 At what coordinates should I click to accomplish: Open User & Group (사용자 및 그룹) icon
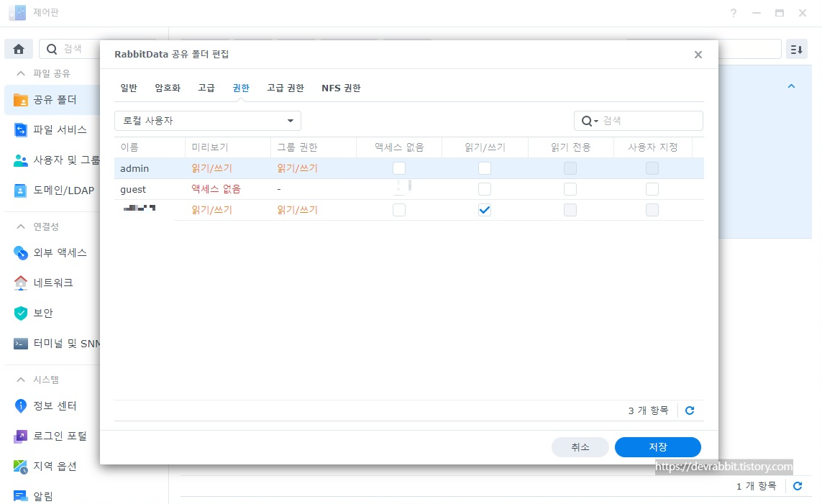tap(20, 160)
